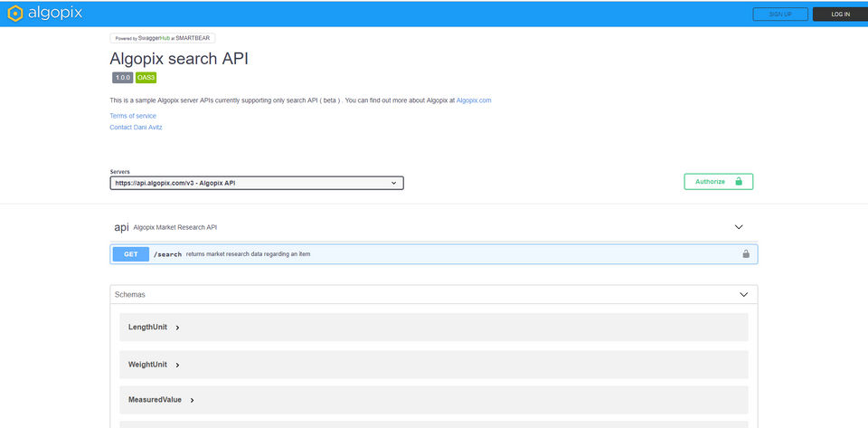This screenshot has width=868, height=428.
Task: Click the Algopix Market Research API description
Action: pyautogui.click(x=175, y=227)
